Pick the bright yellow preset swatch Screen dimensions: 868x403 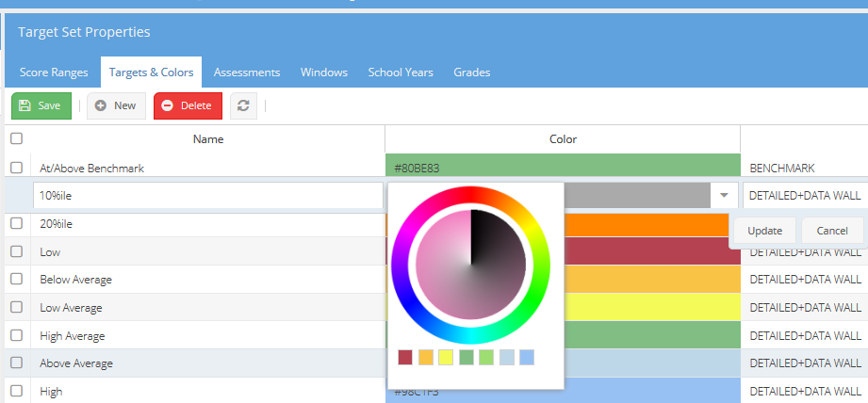(x=446, y=357)
